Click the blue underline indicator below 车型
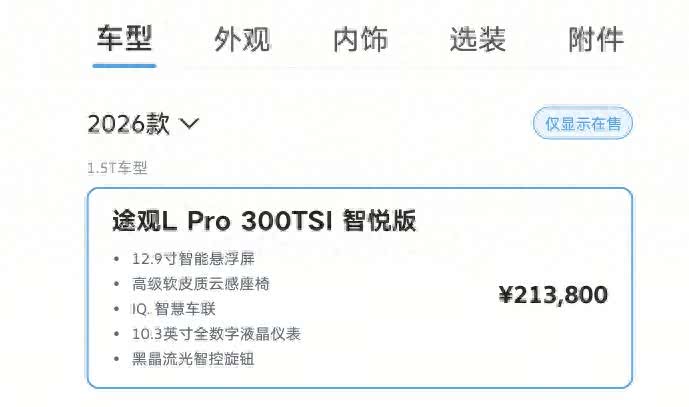The height and width of the screenshot is (407, 689). [124, 66]
